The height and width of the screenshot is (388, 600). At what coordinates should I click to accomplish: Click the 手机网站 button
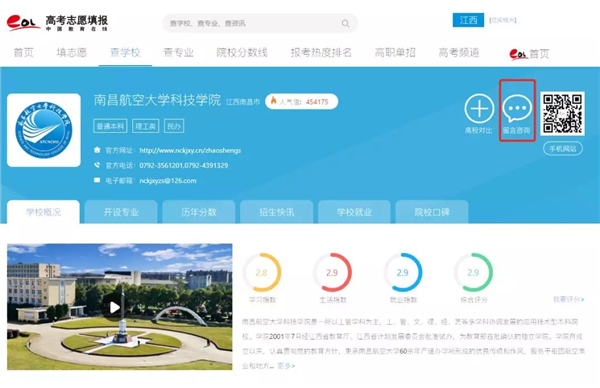click(x=563, y=148)
